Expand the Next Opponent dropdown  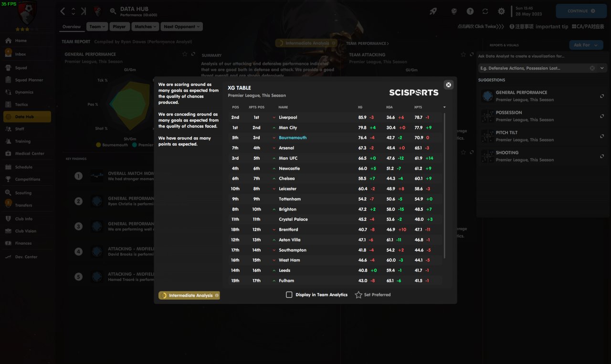[x=181, y=27]
